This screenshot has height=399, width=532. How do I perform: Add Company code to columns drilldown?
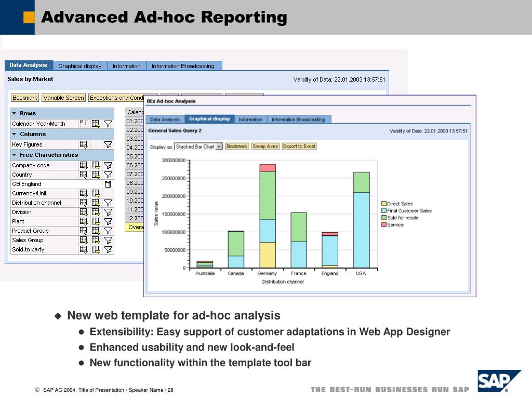coord(96,165)
